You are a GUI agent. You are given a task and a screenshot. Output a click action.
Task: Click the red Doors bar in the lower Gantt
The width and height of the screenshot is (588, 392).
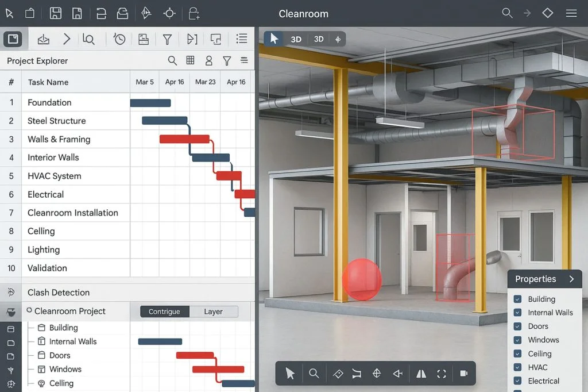[x=195, y=355]
